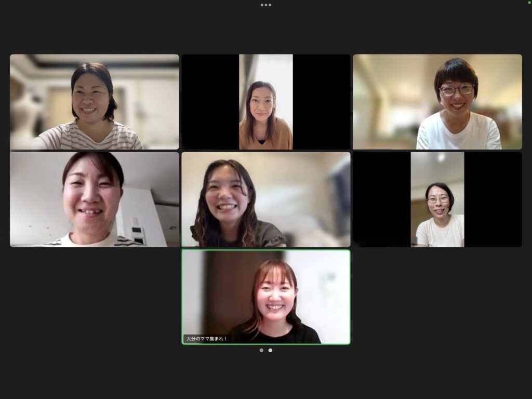Select the narrow portrait video in middle-right tile
Viewport: 532px width, 399px height.
(x=437, y=199)
